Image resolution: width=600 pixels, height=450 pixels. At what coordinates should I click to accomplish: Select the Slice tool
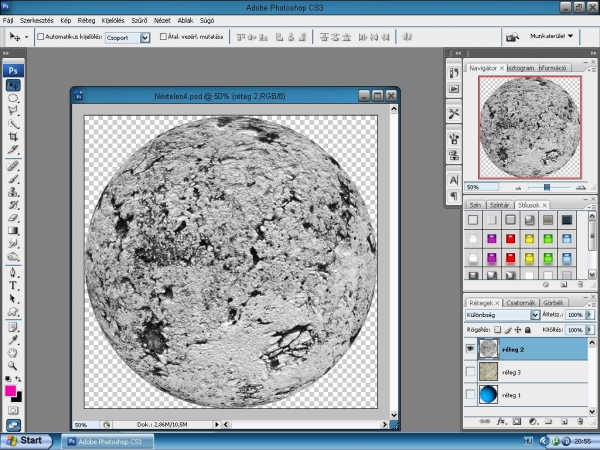tap(13, 150)
